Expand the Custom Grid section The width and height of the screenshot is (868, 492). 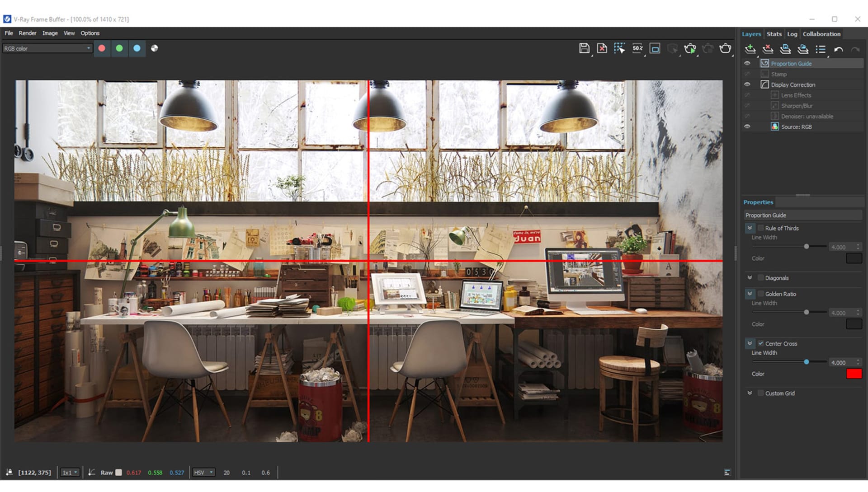750,393
